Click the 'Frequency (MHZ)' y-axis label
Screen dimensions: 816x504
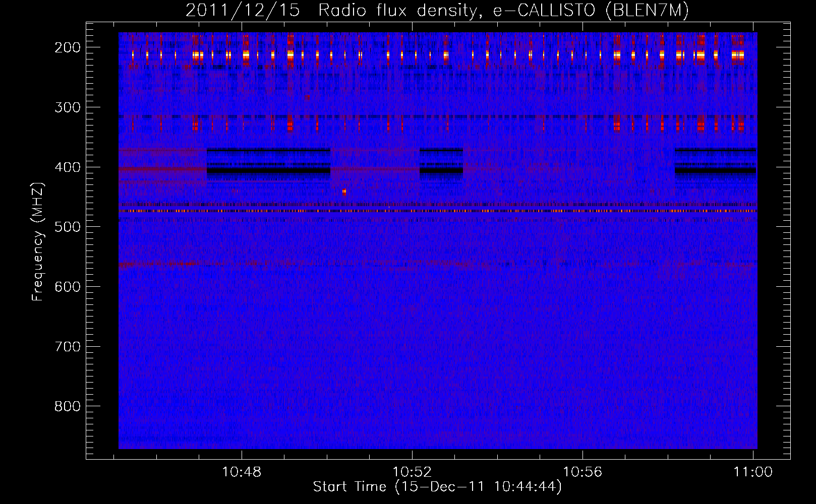pos(38,242)
